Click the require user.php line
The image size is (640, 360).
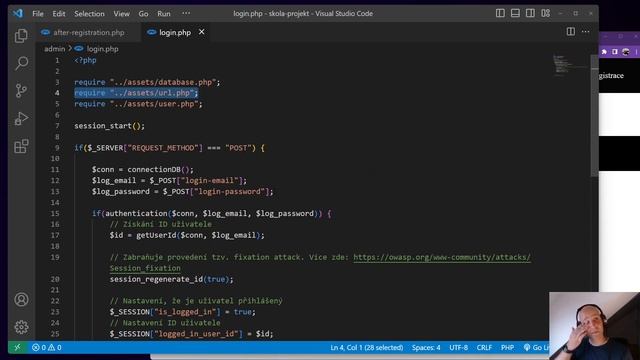138,104
